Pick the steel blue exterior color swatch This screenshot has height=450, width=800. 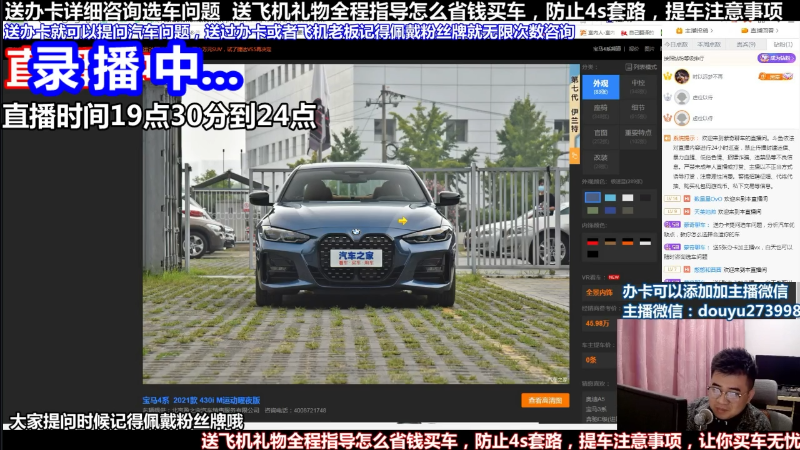pyautogui.click(x=592, y=197)
